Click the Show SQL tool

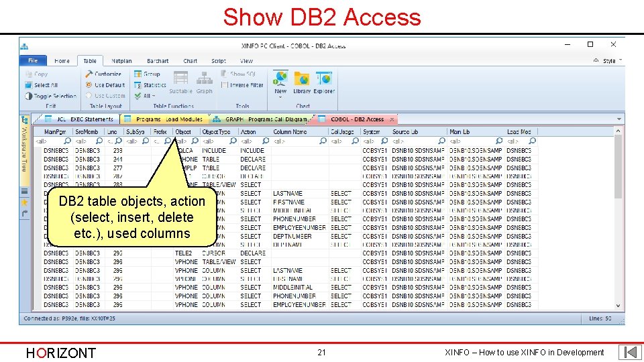click(x=238, y=74)
